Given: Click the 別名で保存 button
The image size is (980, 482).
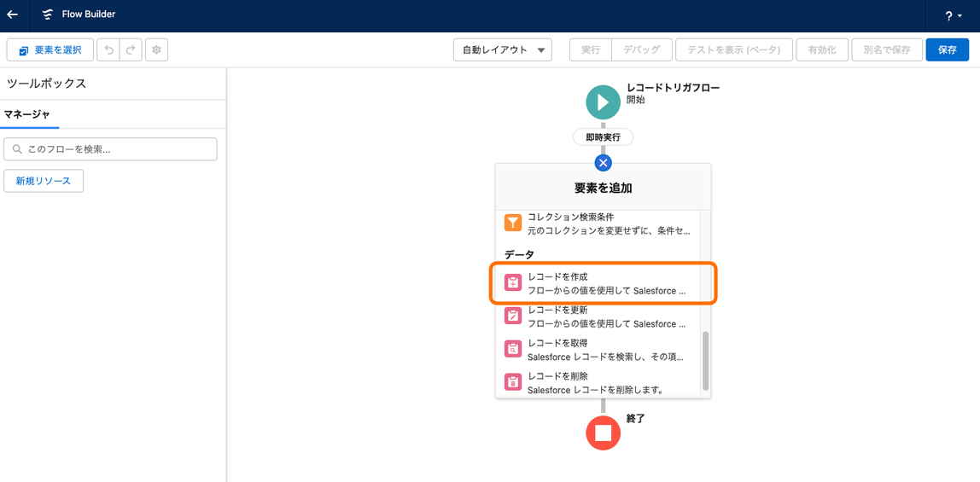Looking at the screenshot, I should pos(887,50).
